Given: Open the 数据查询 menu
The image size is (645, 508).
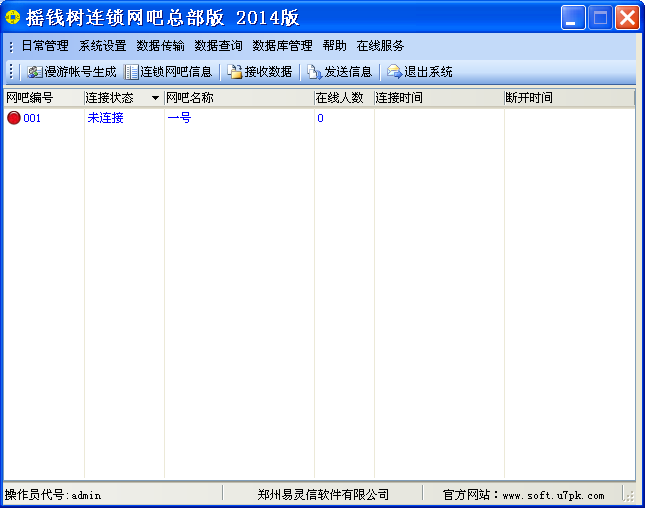Looking at the screenshot, I should coord(218,46).
